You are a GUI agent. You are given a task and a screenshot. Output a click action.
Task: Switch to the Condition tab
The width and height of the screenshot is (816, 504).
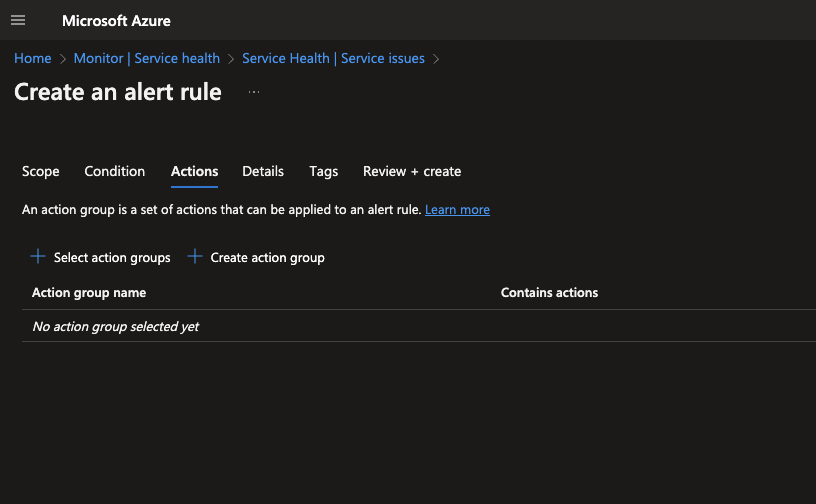coord(114,171)
